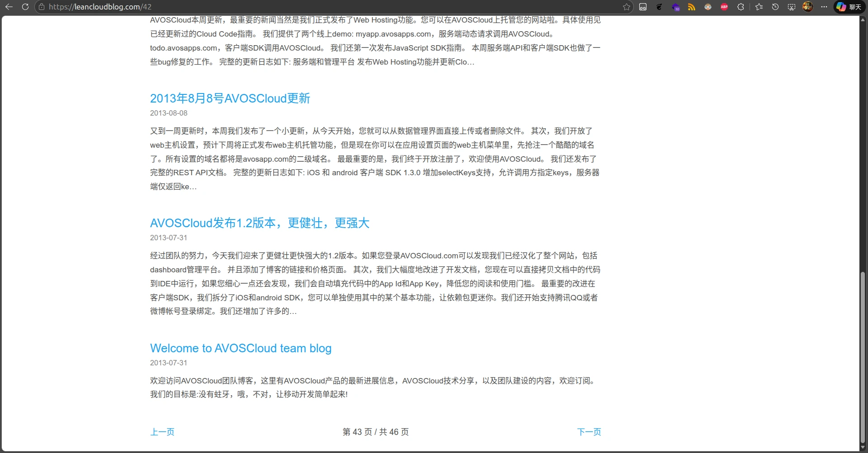Image resolution: width=868 pixels, height=453 pixels.
Task: Open Welcome to AVOSCloud team blog
Action: point(241,348)
